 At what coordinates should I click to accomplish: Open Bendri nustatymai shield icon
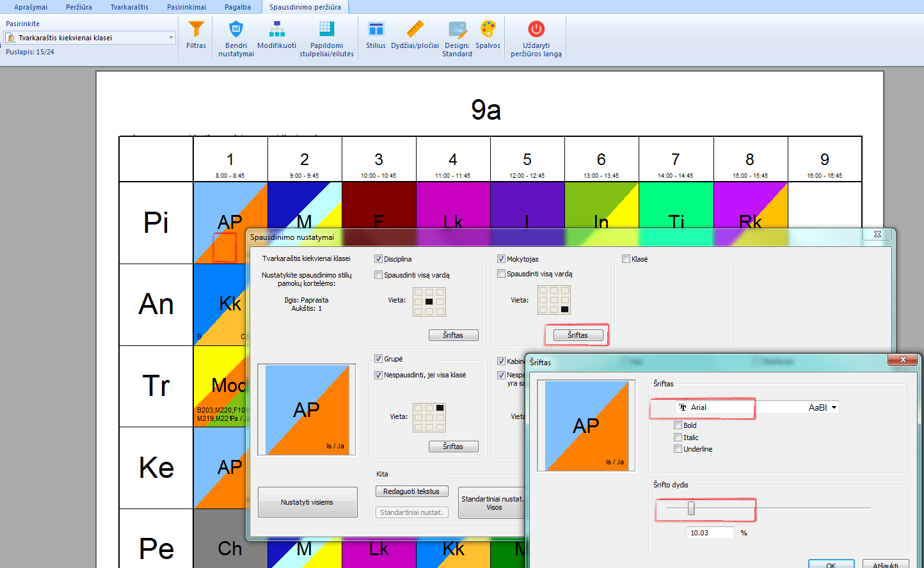pyautogui.click(x=236, y=30)
